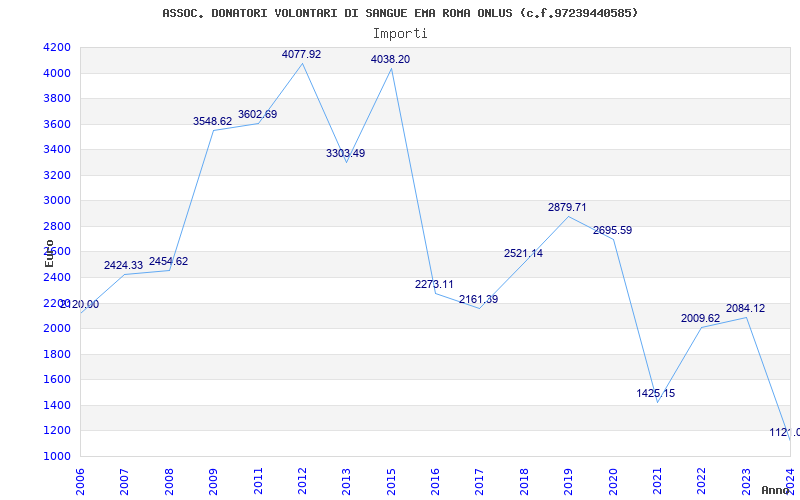Click the Anno axis label
This screenshot has width=800, height=500.
(x=776, y=490)
